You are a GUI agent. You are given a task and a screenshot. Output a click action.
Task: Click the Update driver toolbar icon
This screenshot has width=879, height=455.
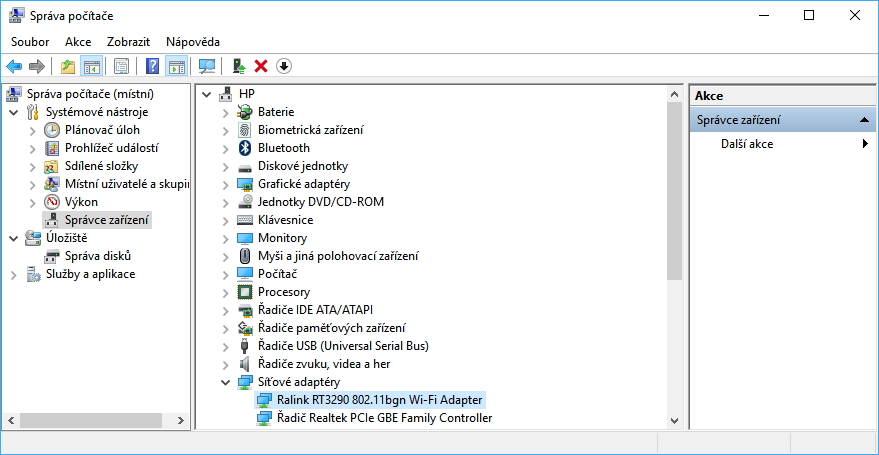[x=239, y=67]
